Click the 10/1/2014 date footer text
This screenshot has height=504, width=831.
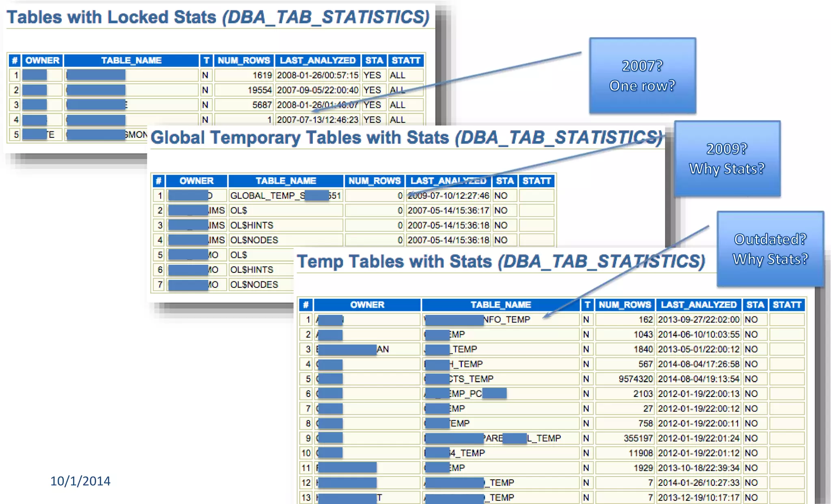(80, 481)
